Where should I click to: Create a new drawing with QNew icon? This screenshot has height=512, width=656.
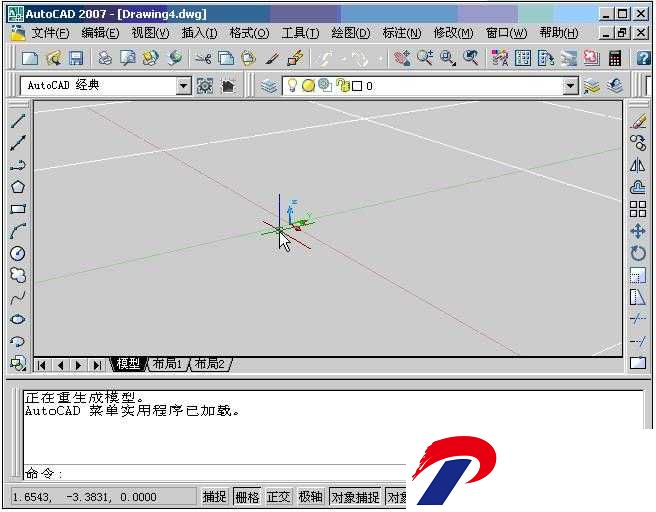(x=30, y=58)
